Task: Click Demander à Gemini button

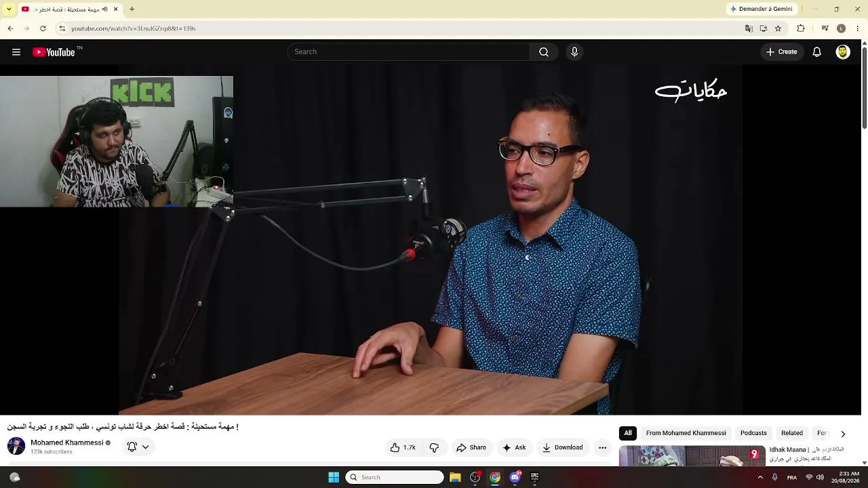Action: coord(761,9)
